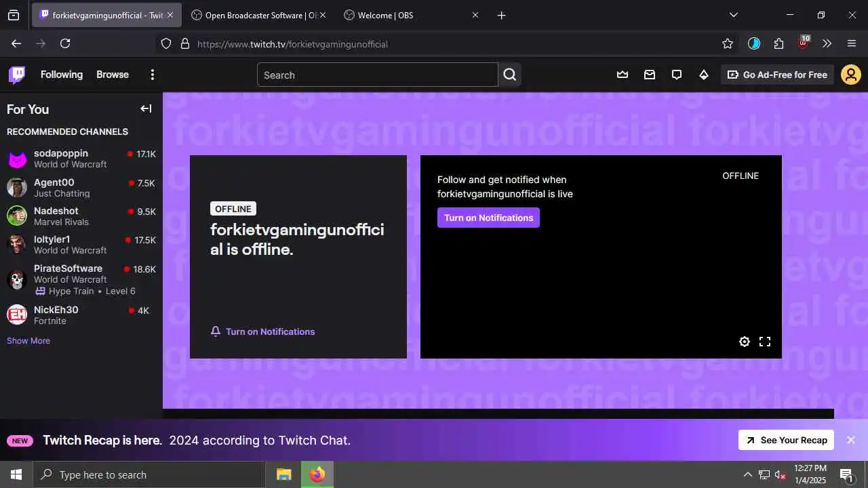Click the Turn on Notifications bell link
Image resolution: width=868 pixels, height=488 pixels.
(262, 331)
